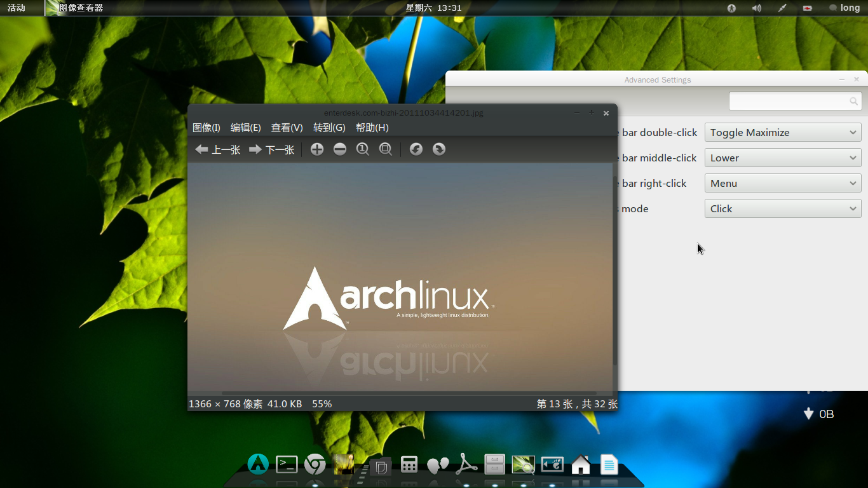Open the bar right-click Menu dropdown

[x=783, y=184]
